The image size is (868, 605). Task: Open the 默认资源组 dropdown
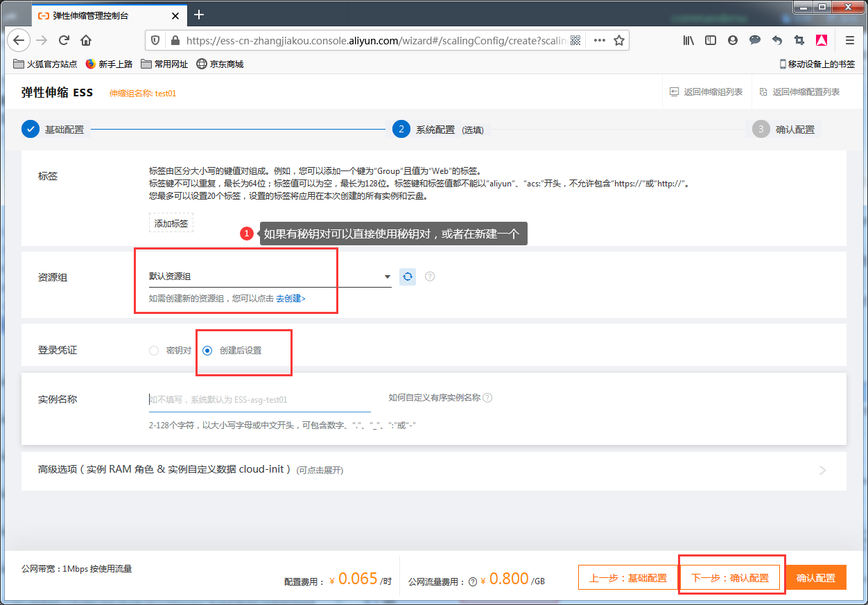(x=270, y=277)
